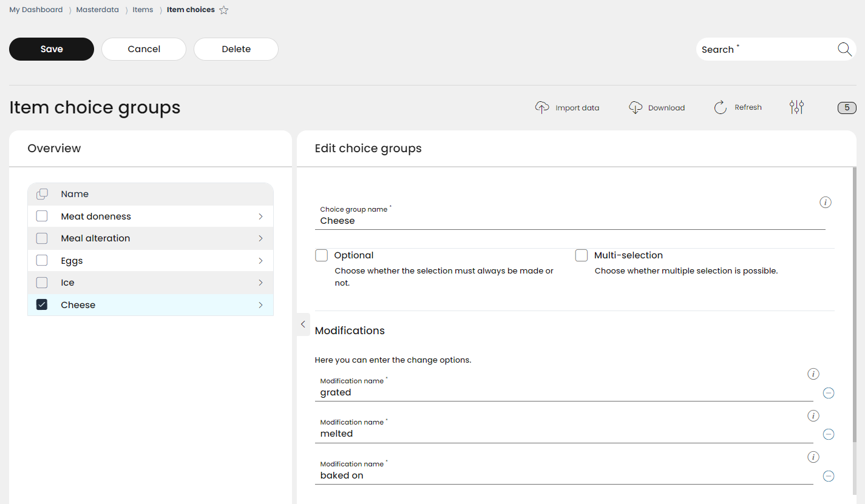Remove the melted modification with minus icon

[x=828, y=434]
